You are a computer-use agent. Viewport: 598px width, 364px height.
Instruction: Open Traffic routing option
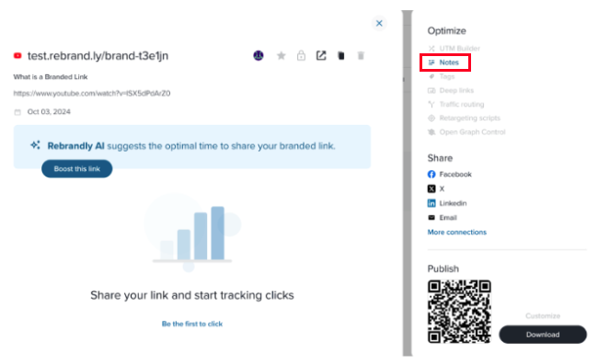coord(456,104)
